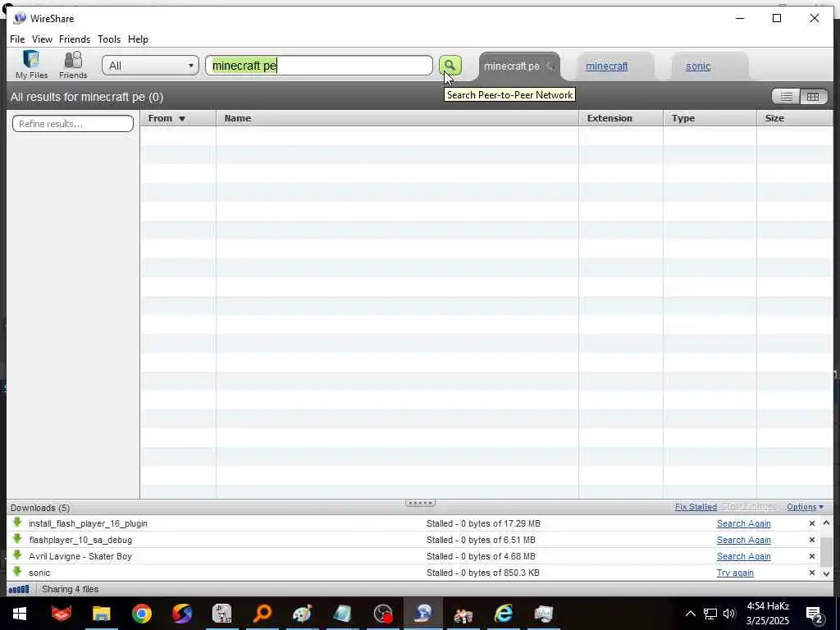Open the File menu

click(x=17, y=39)
